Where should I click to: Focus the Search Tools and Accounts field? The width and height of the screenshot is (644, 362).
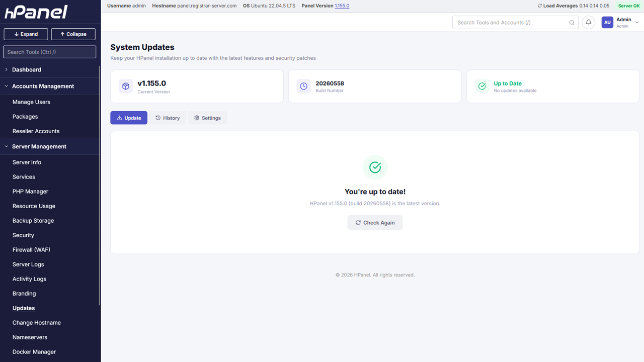pos(515,23)
